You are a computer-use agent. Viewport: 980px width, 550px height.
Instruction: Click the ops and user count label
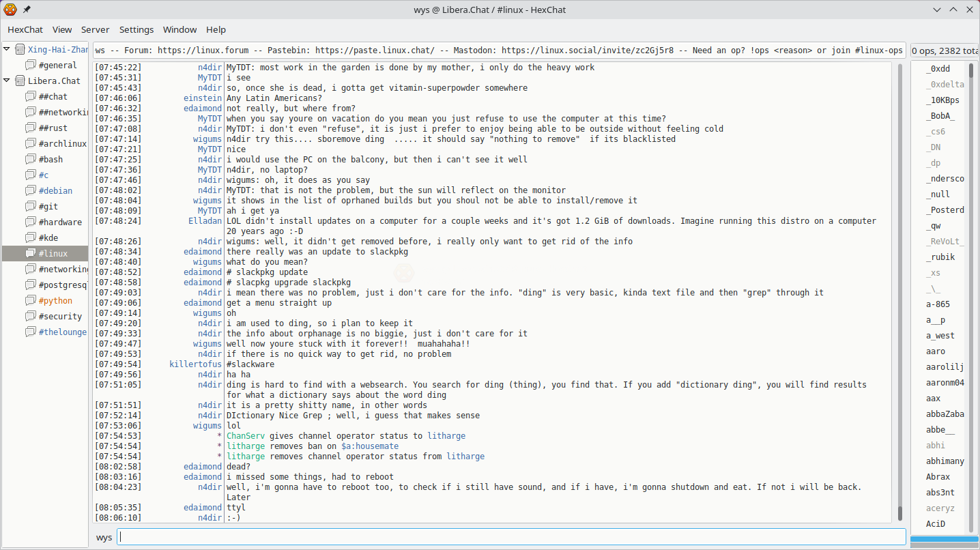(x=944, y=50)
